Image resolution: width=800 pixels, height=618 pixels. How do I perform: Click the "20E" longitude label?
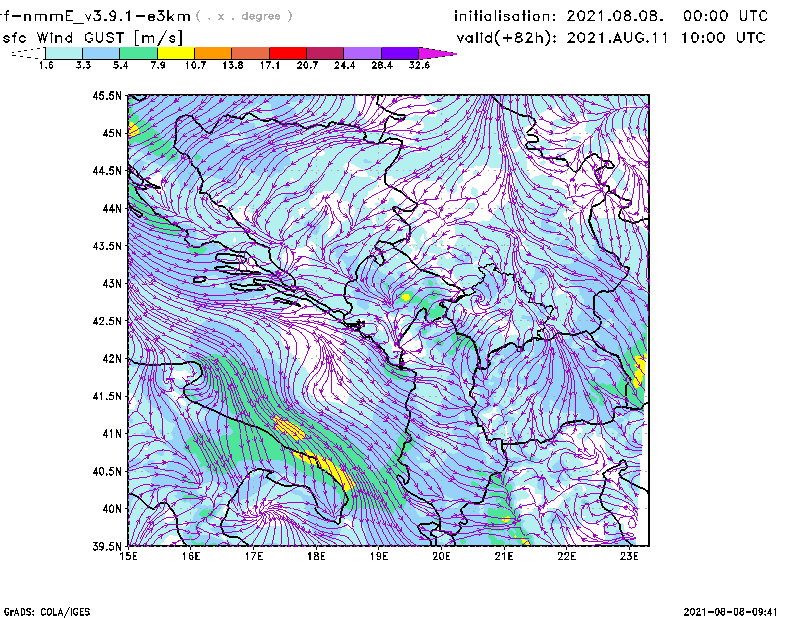(441, 556)
